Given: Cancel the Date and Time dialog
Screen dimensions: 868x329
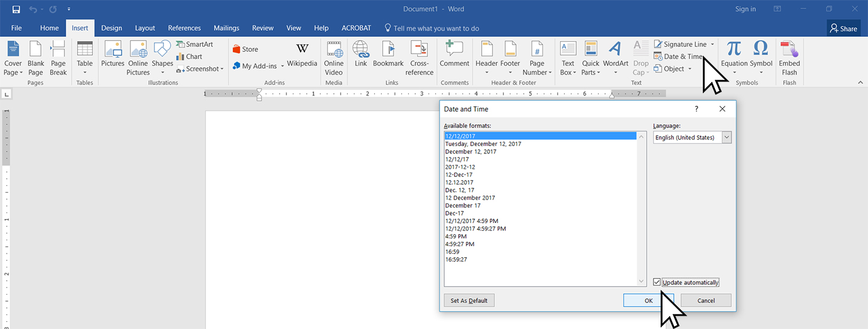Looking at the screenshot, I should click(706, 300).
